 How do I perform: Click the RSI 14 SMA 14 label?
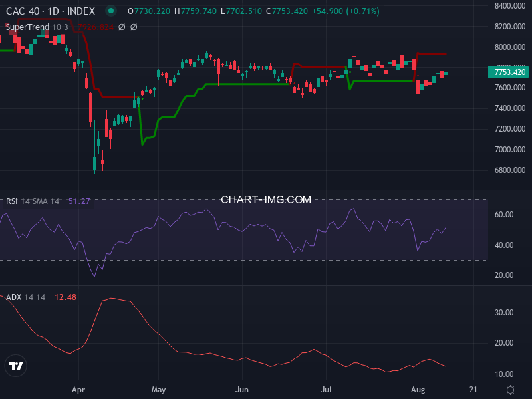[x=33, y=201]
